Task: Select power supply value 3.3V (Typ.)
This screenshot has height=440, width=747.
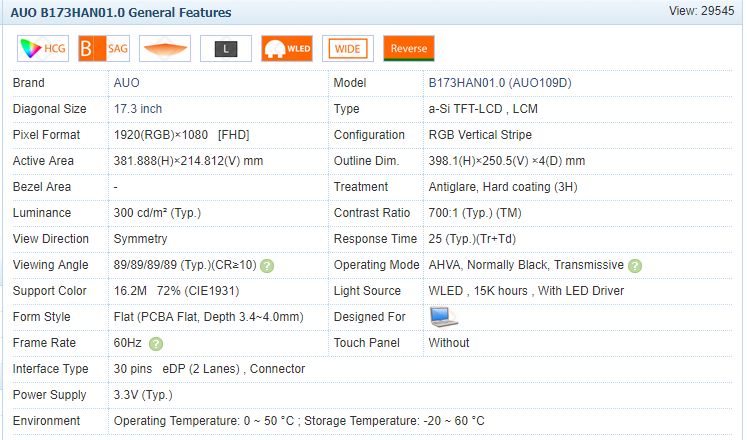Action: pos(143,395)
